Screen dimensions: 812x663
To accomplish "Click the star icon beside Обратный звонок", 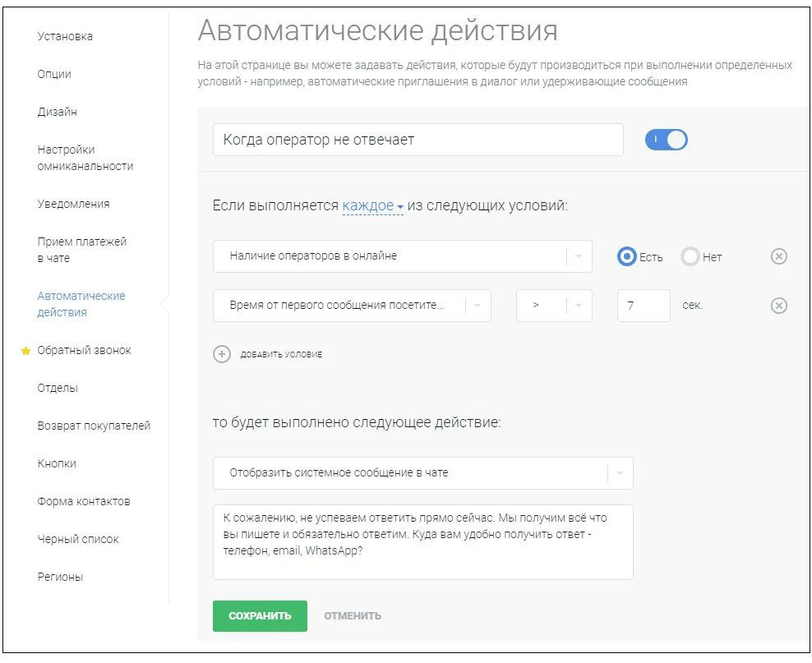I will click(25, 351).
